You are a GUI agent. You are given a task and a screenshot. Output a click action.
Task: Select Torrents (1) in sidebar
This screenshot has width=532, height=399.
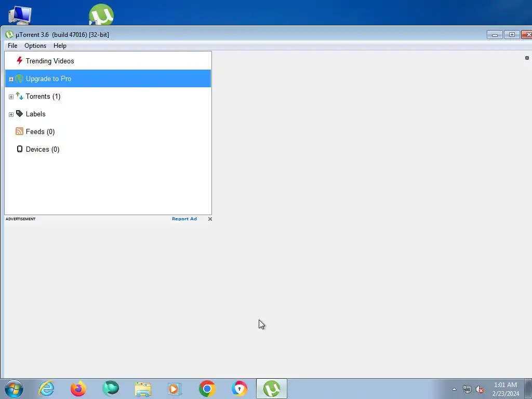[x=43, y=96]
